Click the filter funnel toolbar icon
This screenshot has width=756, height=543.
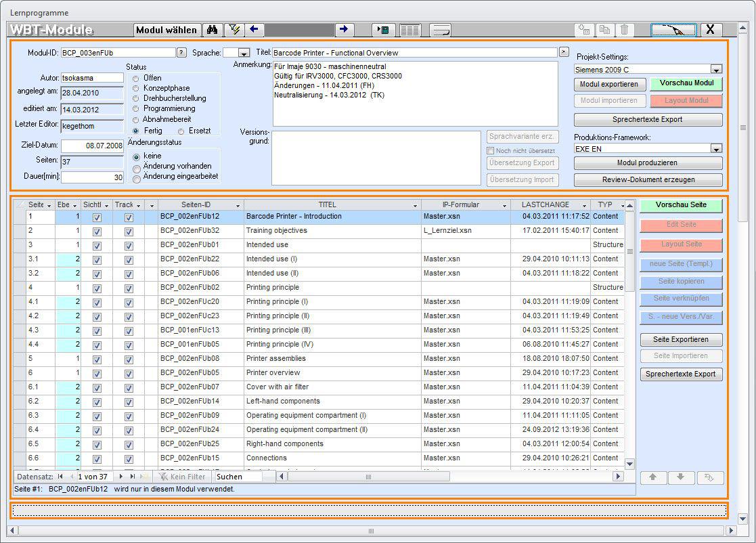(x=234, y=30)
